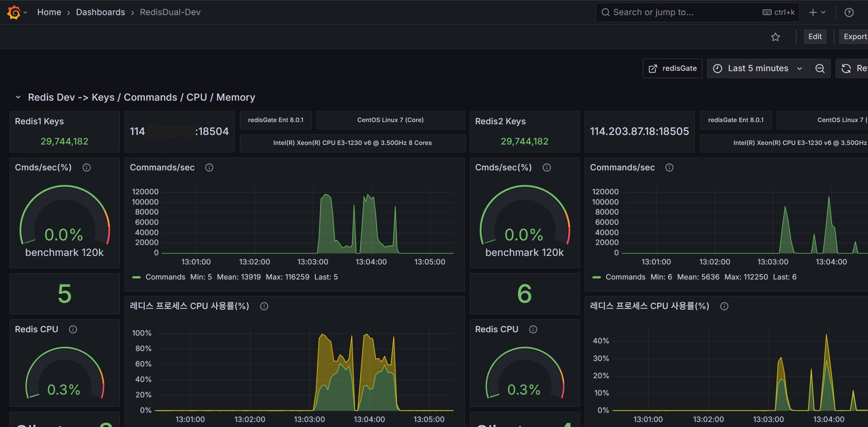This screenshot has height=427, width=868.
Task: Click the zoom out time range icon
Action: 820,69
